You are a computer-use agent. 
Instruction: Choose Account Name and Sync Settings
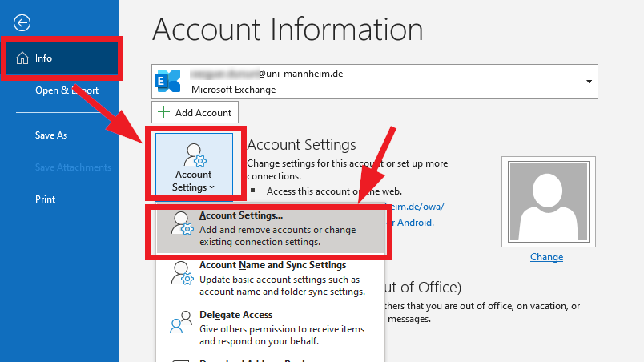pos(270,278)
